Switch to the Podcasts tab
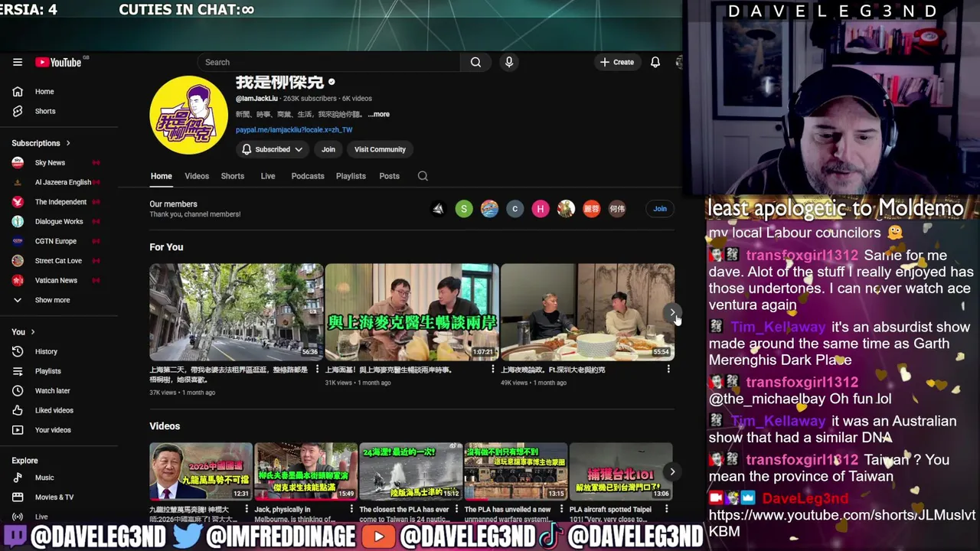Viewport: 980px width, 551px height. pos(308,176)
